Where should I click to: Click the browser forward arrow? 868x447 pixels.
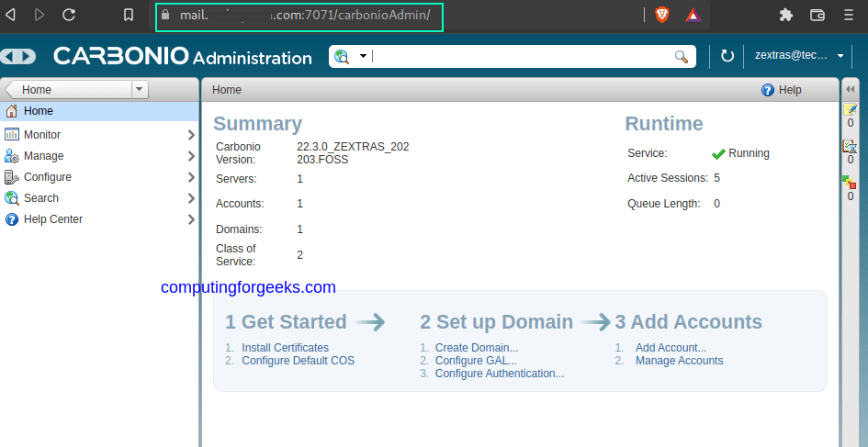[x=39, y=15]
